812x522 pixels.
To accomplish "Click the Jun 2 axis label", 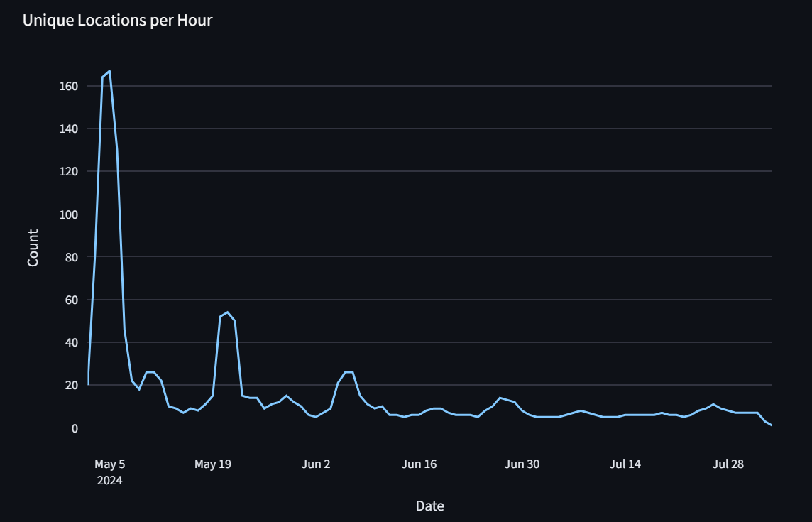I will pos(316,463).
